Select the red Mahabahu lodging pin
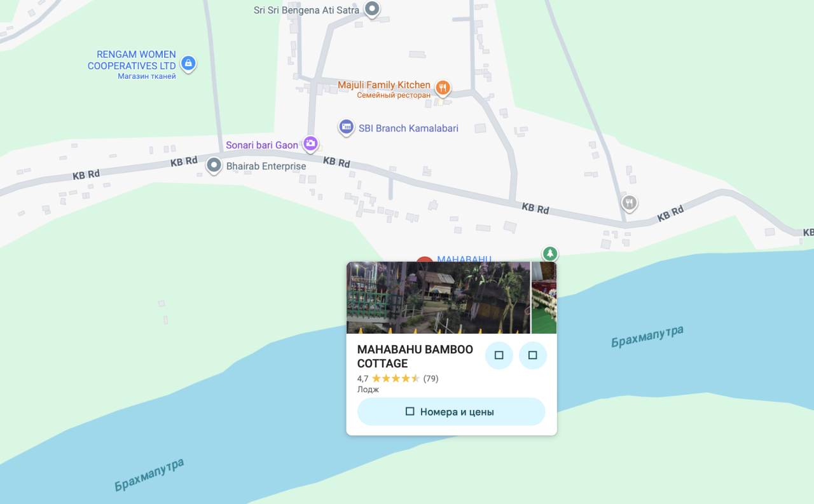Viewport: 814px width, 504px height. pos(424,259)
